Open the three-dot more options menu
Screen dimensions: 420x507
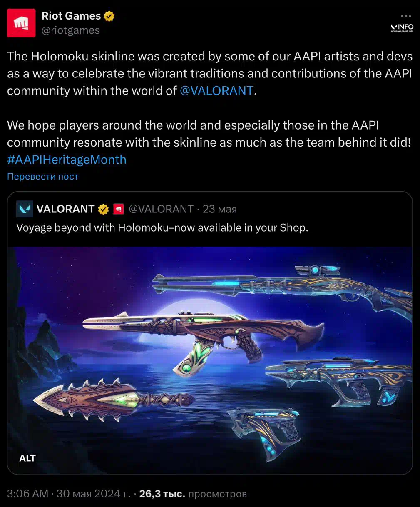406,16
